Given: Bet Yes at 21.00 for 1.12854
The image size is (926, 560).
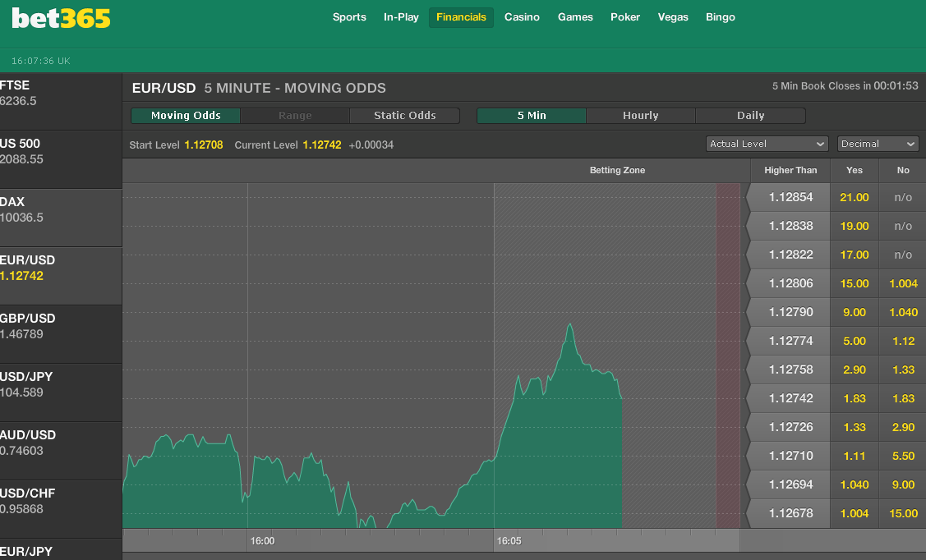Looking at the screenshot, I should pyautogui.click(x=854, y=197).
